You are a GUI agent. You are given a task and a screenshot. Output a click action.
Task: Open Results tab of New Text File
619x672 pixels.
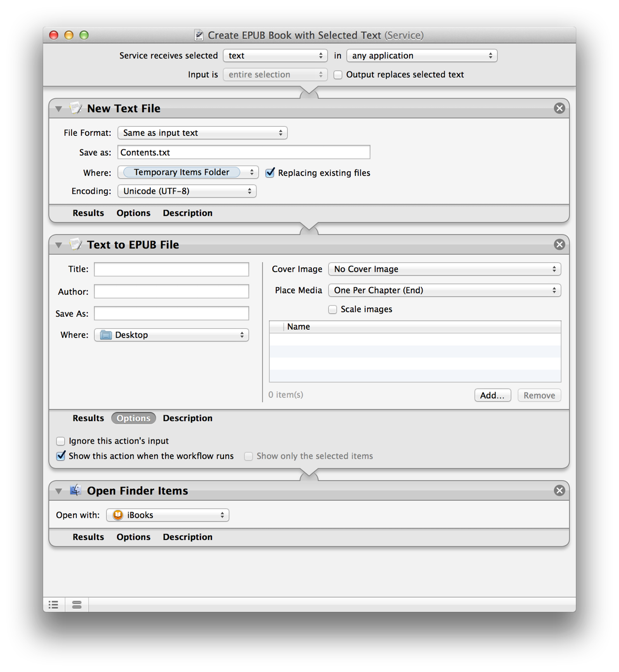click(x=88, y=213)
